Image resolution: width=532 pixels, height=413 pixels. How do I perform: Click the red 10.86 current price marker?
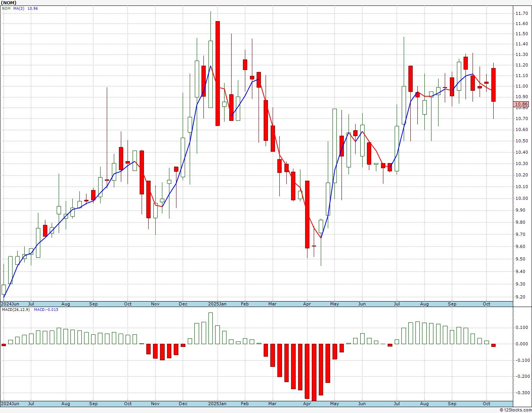[521, 104]
